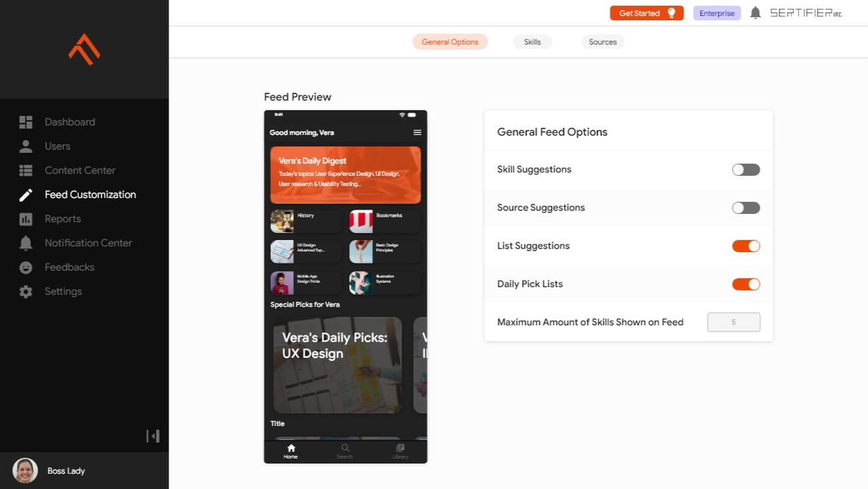Open the History tile in preview

click(x=305, y=221)
